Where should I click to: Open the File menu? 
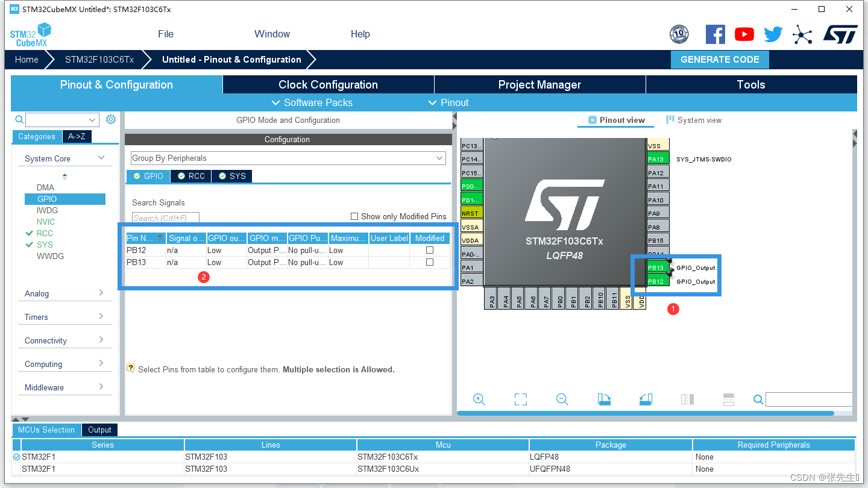coord(166,34)
